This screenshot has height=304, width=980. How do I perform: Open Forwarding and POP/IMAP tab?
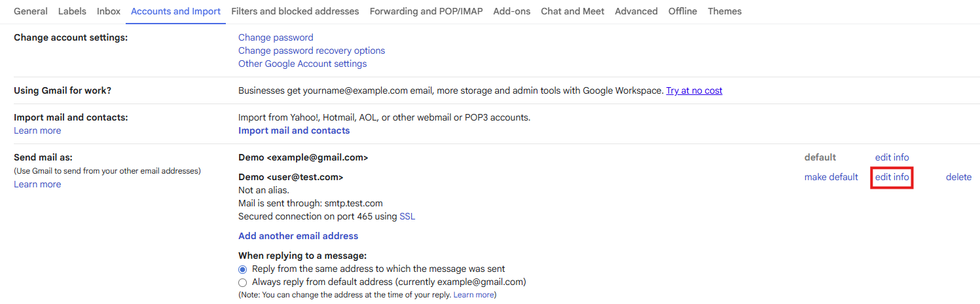[426, 11]
